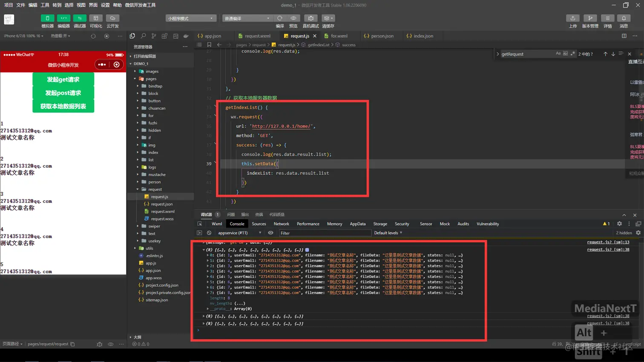
Task: Click the simulator stop/record icon
Action: click(106, 36)
